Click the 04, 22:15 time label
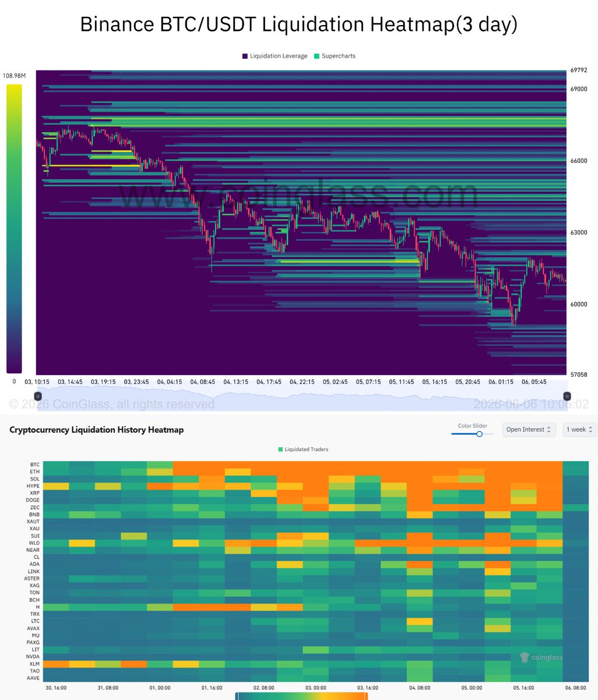The width and height of the screenshot is (598, 700). pyautogui.click(x=302, y=382)
